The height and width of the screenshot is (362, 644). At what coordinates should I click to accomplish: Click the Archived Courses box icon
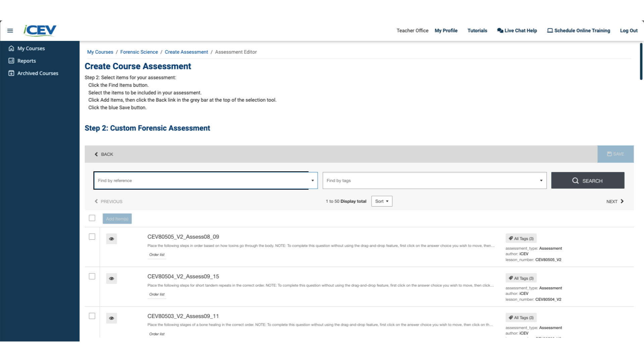click(x=11, y=73)
